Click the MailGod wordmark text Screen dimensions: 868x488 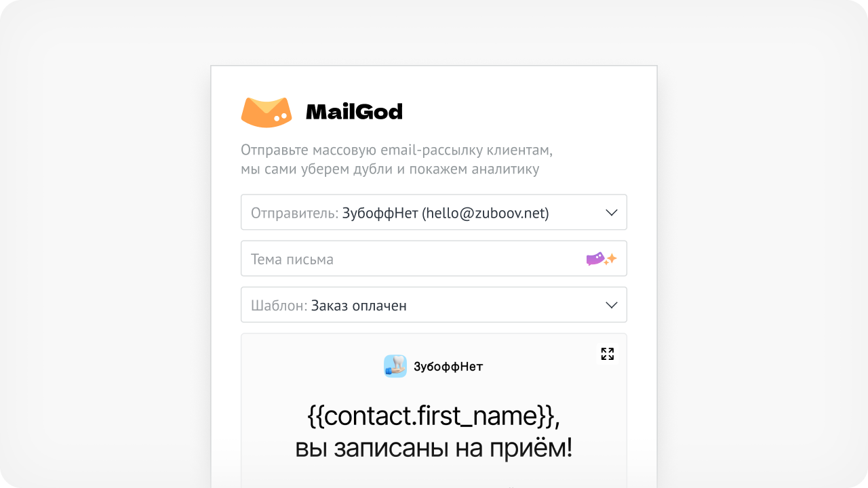click(354, 112)
